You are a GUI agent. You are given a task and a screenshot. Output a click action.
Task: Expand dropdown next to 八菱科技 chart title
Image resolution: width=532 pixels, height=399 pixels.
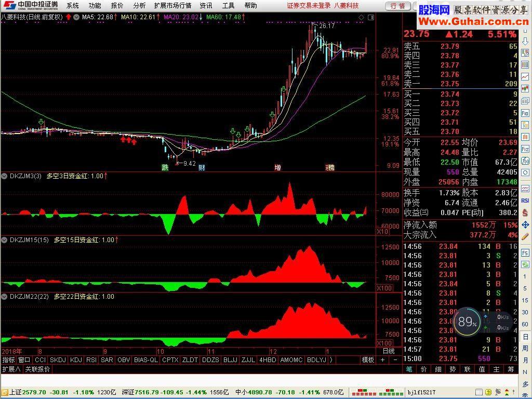point(76,17)
